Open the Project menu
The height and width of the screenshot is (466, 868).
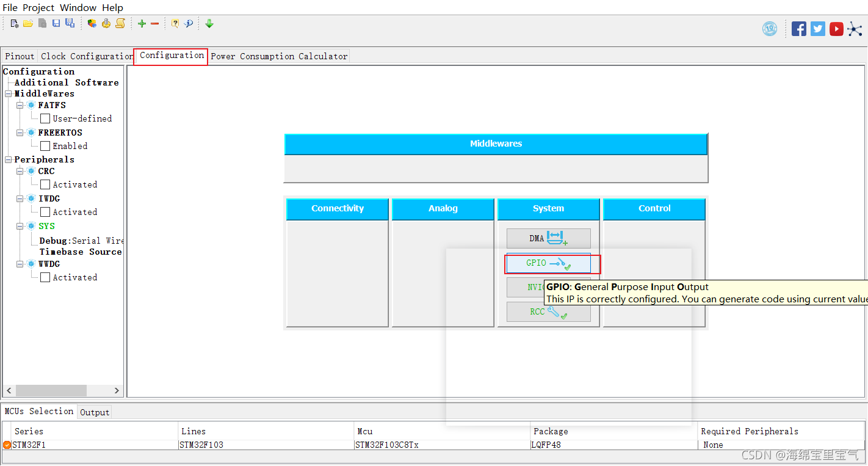[x=38, y=7]
